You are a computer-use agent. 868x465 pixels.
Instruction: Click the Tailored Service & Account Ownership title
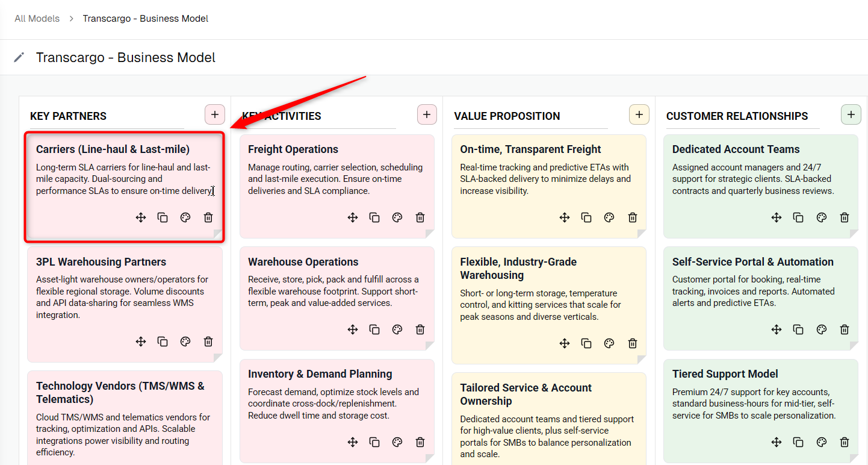click(526, 395)
